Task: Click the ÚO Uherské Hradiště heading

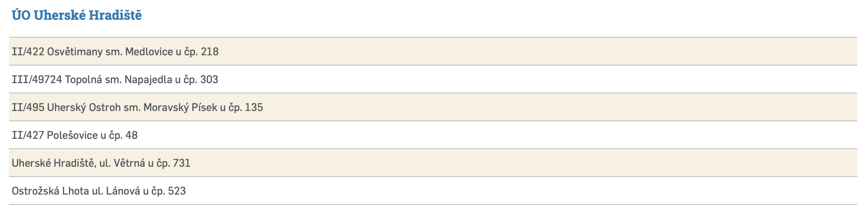Action: click(x=77, y=15)
